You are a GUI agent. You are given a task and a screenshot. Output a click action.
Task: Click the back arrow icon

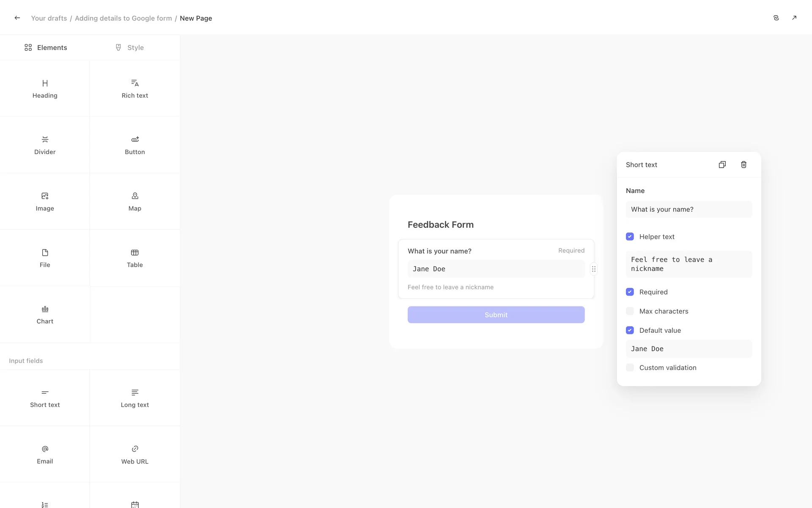tap(17, 18)
